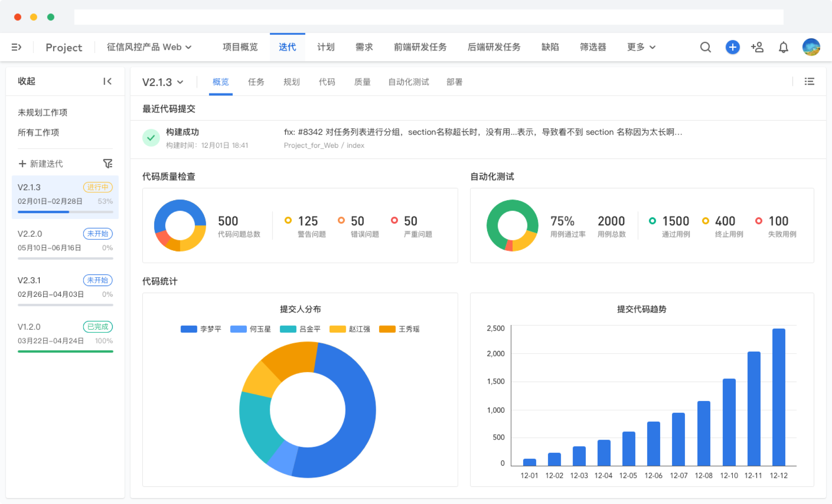
Task: Open the fix #8342 commit message
Action: click(483, 132)
